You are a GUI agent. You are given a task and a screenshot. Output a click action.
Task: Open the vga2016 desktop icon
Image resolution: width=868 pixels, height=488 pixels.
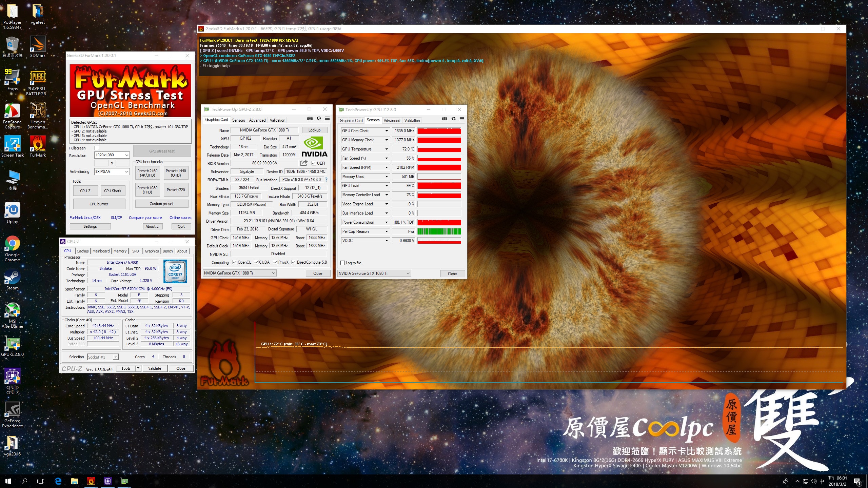[13, 445]
